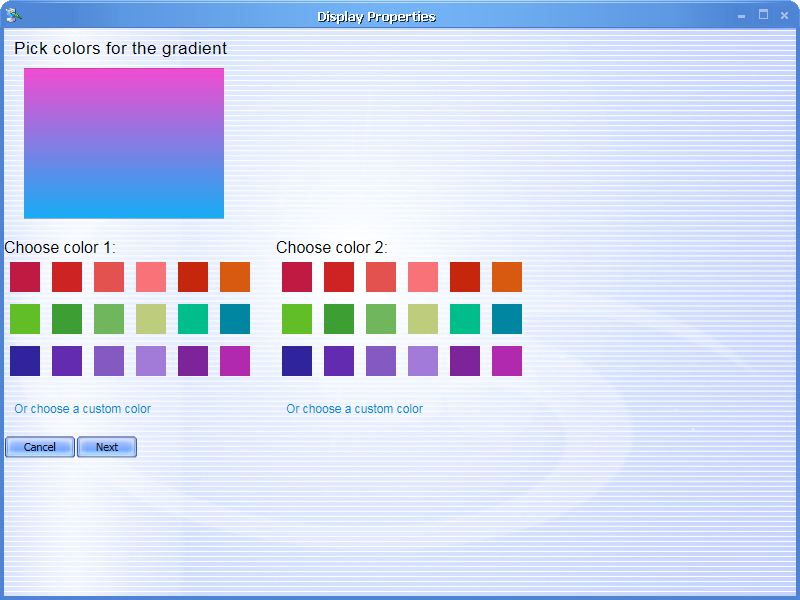800x600 pixels.
Task: Pick lime green swatch for color 1
Action: (25, 319)
